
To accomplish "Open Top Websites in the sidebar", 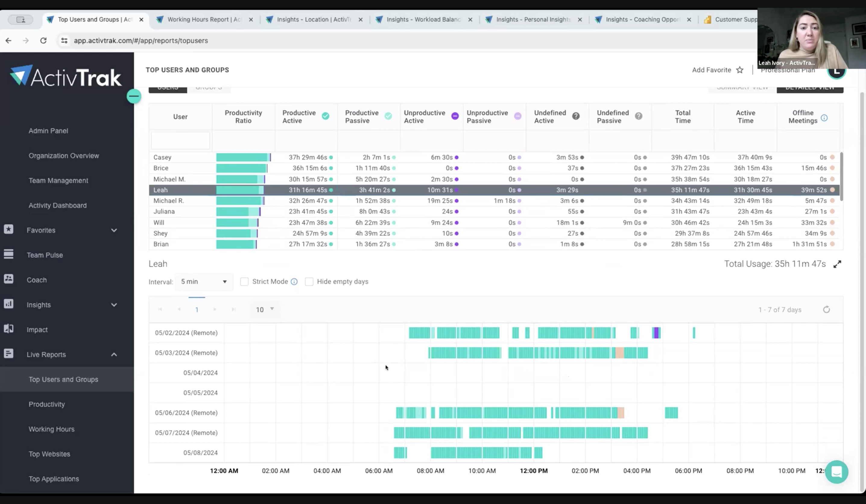I will pos(49,454).
